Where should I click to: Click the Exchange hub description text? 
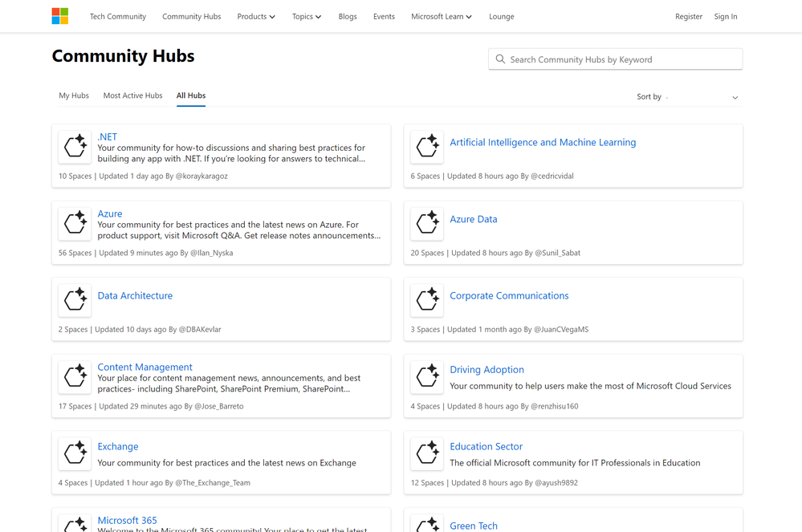[x=226, y=462]
